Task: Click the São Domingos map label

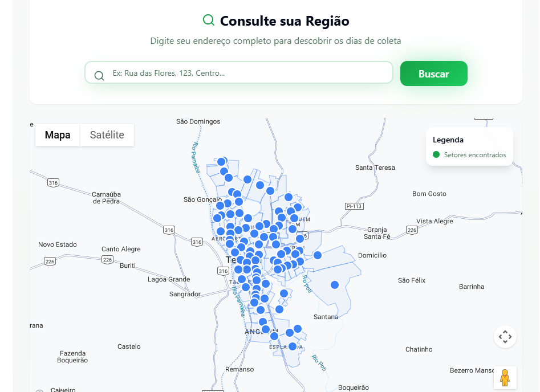Action: [198, 121]
